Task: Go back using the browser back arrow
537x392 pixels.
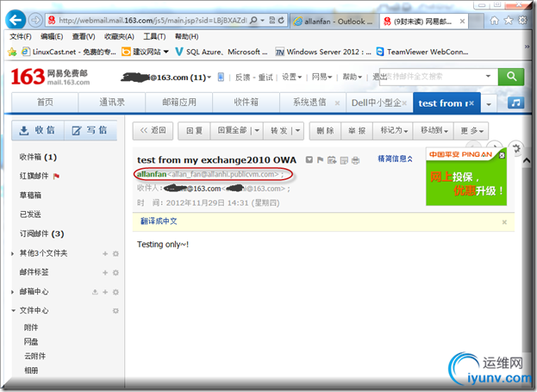Action: point(16,20)
